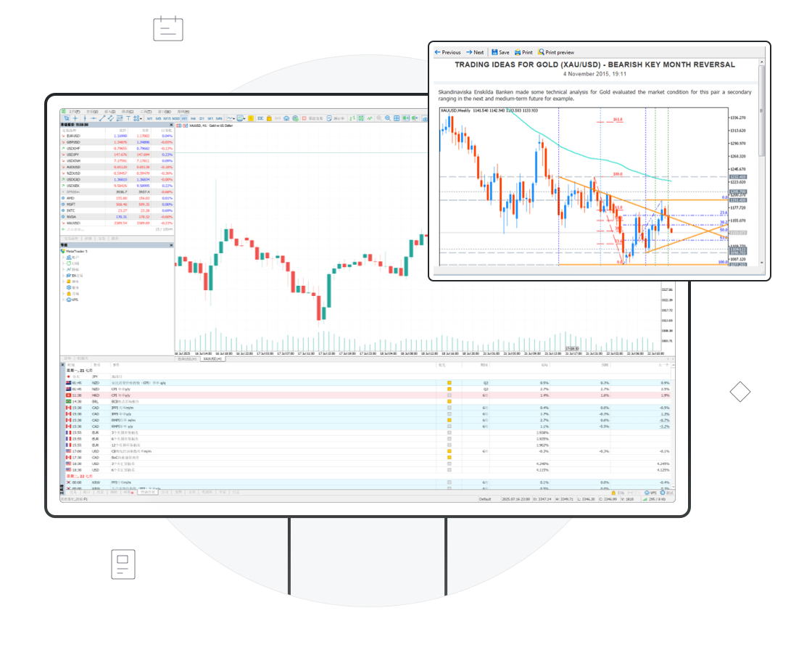Click the zoom in magnifier icon
812x650 pixels.
[378, 118]
